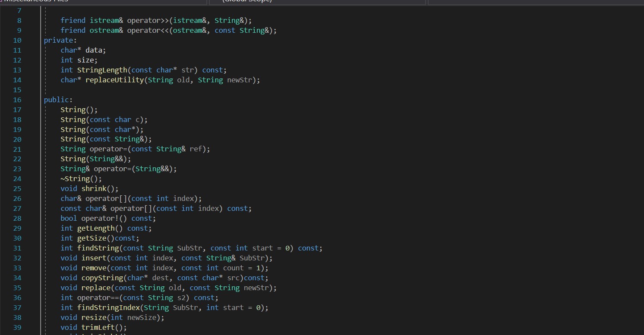Open the Global Scope navigation dropdown

coord(317,1)
